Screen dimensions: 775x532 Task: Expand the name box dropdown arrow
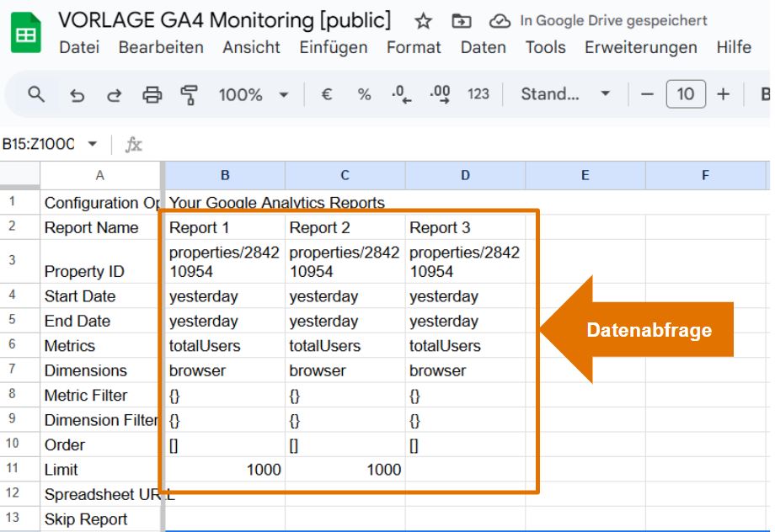pos(92,143)
